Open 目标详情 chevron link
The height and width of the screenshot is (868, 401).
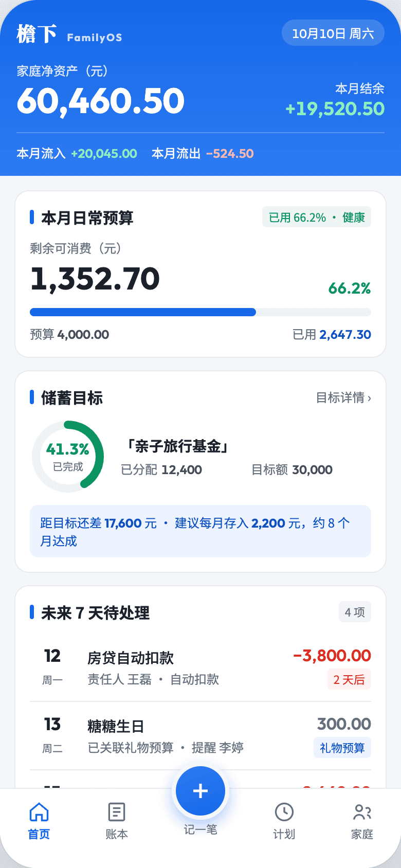pos(343,397)
